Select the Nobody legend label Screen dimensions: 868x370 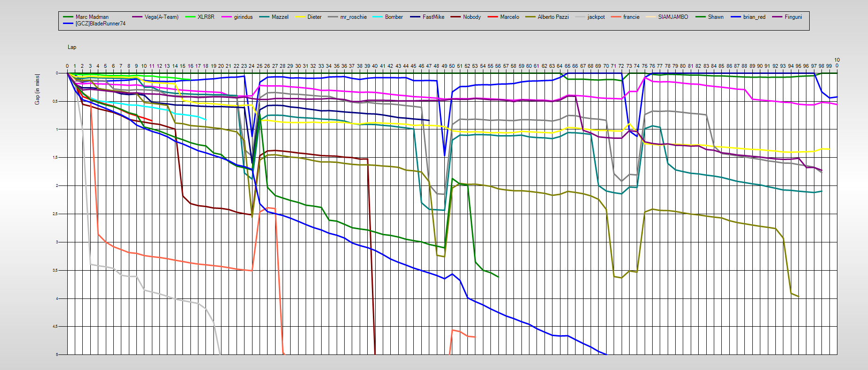point(472,17)
